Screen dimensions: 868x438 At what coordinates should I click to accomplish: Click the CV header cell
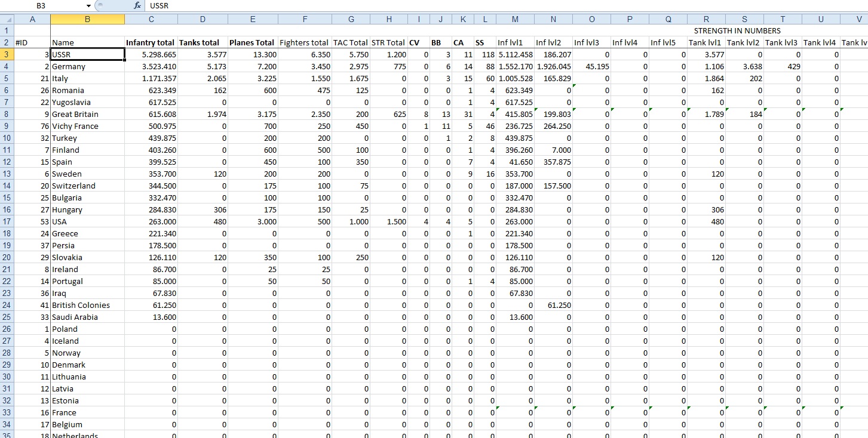click(x=419, y=42)
